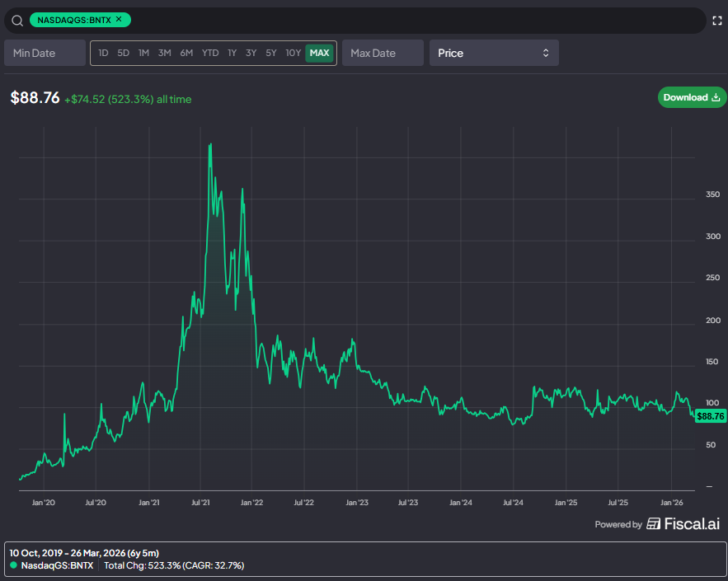
Task: Focus the Max Date field
Action: (x=383, y=53)
